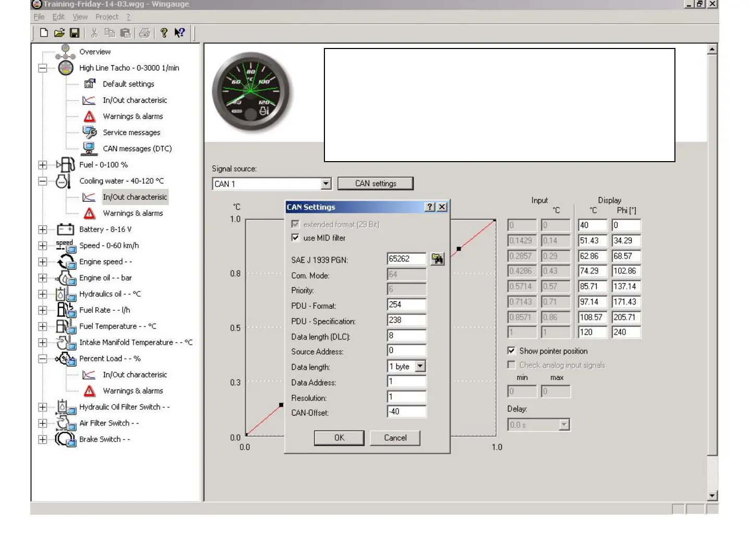
Task: Collapse the Percent Load tree node
Action: tap(43, 359)
